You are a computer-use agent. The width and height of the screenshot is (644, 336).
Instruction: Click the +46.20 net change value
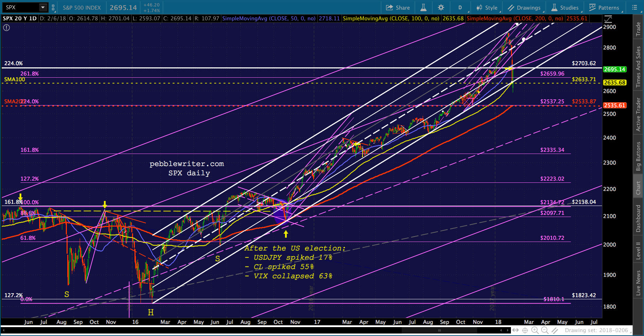point(151,5)
